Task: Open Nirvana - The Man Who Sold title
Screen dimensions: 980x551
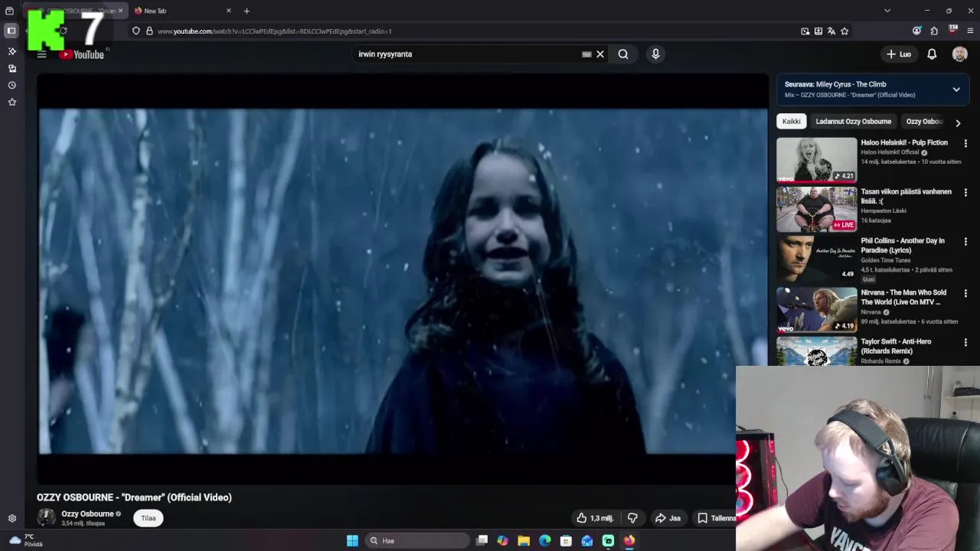Action: 903,297
